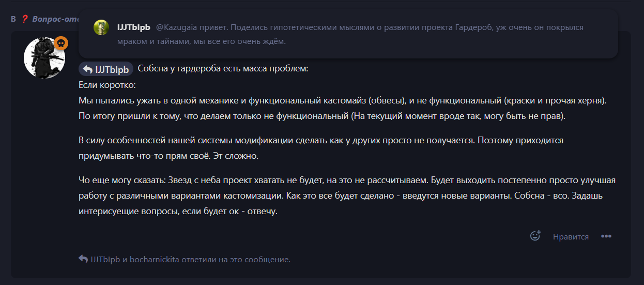Click the paragraph starting 'Если коротко'

click(342, 100)
